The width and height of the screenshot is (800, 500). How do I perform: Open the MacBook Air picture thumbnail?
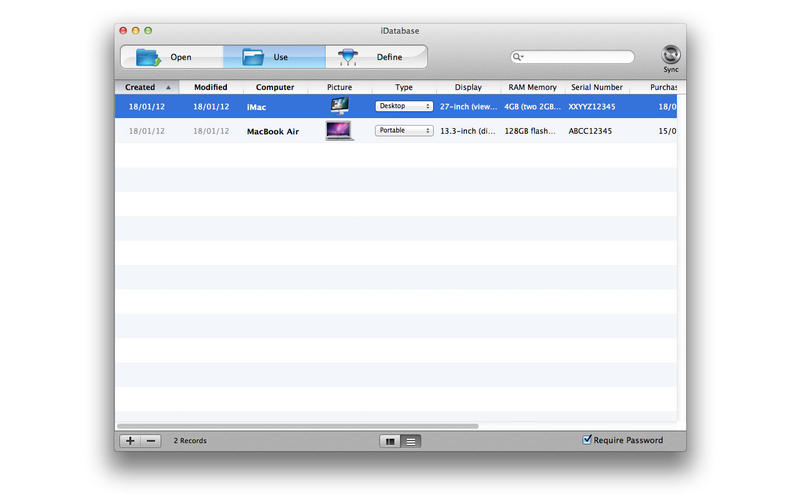click(x=339, y=130)
